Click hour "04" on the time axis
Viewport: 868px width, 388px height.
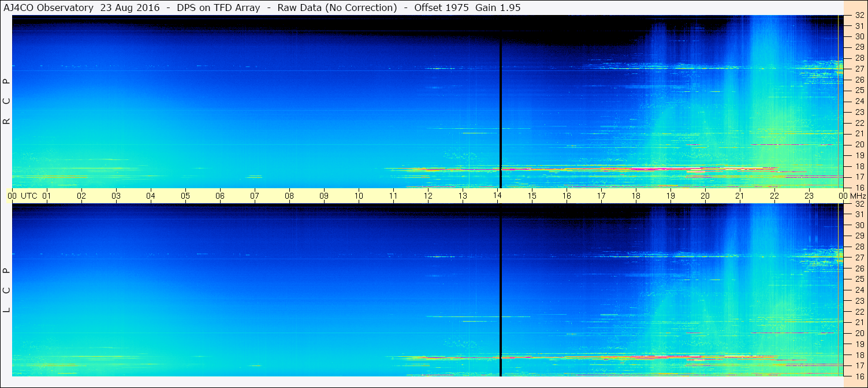pos(151,196)
